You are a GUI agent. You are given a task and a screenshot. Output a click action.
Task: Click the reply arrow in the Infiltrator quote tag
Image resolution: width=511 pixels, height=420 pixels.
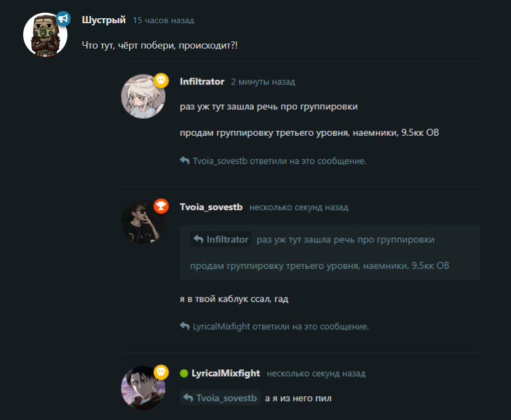[x=198, y=239]
